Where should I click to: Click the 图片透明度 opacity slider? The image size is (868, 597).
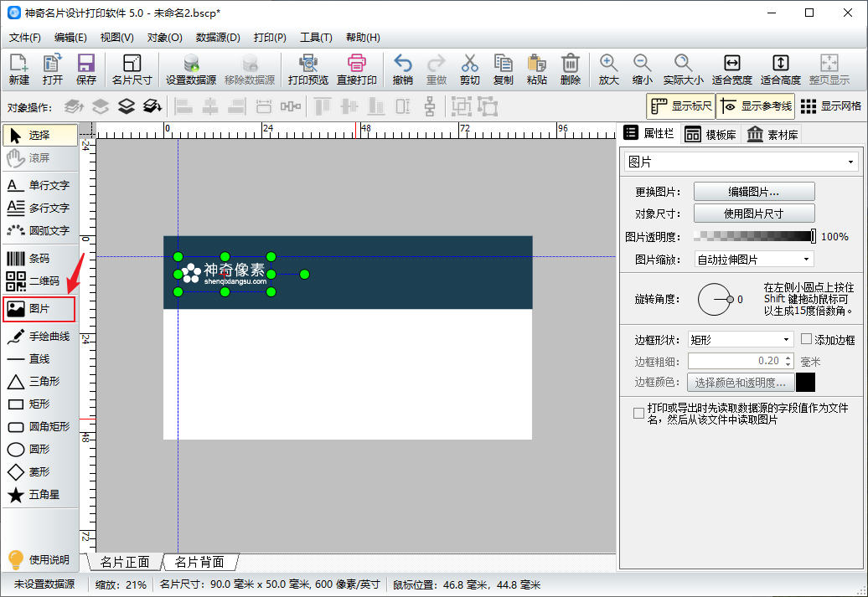coord(754,237)
